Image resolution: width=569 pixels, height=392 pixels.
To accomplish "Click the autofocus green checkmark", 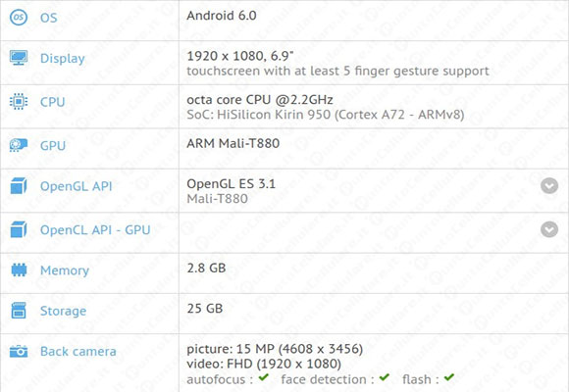I will point(264,377).
